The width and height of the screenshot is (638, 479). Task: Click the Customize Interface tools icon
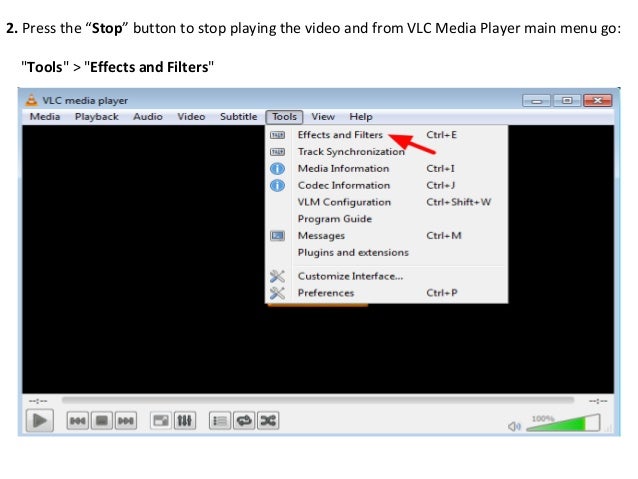(277, 276)
